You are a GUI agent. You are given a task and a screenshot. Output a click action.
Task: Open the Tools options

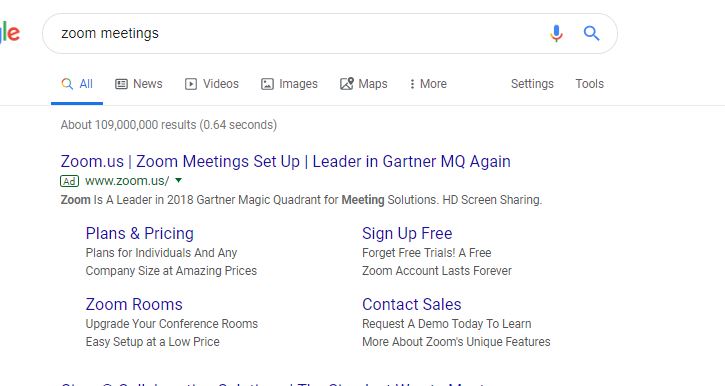tap(590, 84)
